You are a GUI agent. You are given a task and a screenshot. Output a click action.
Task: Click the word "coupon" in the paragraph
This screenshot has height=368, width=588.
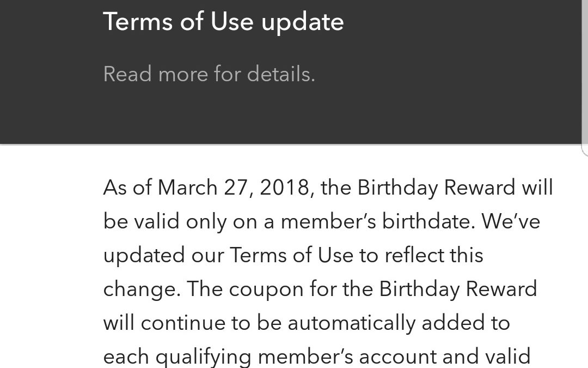pos(266,289)
